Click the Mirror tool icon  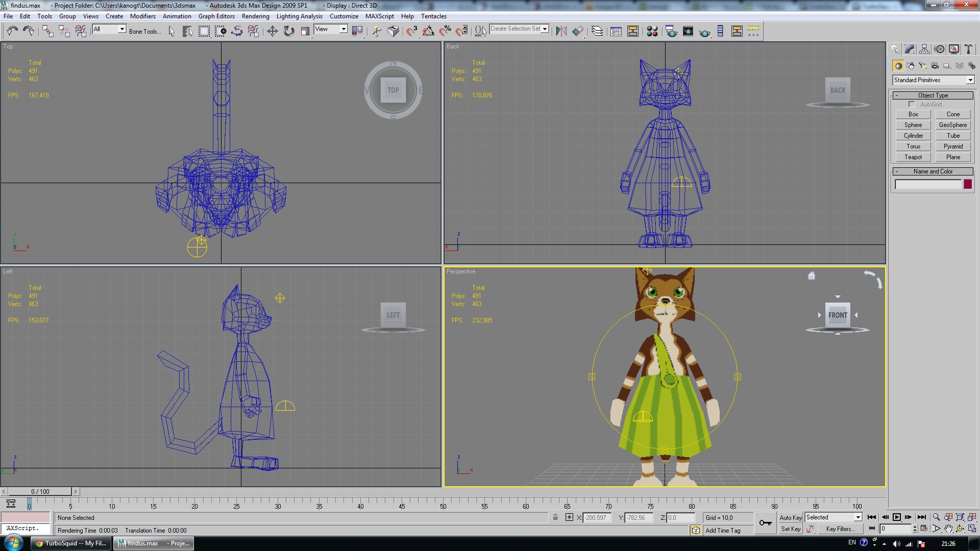point(561,31)
